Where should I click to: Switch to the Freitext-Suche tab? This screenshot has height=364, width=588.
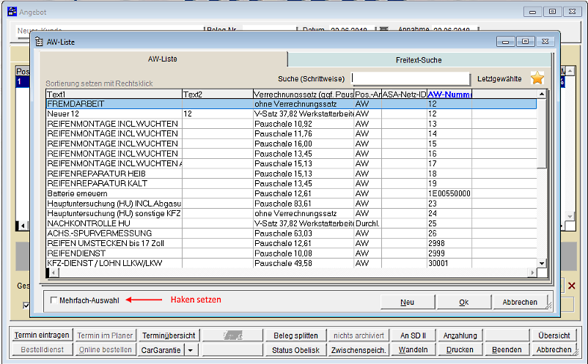(x=419, y=60)
